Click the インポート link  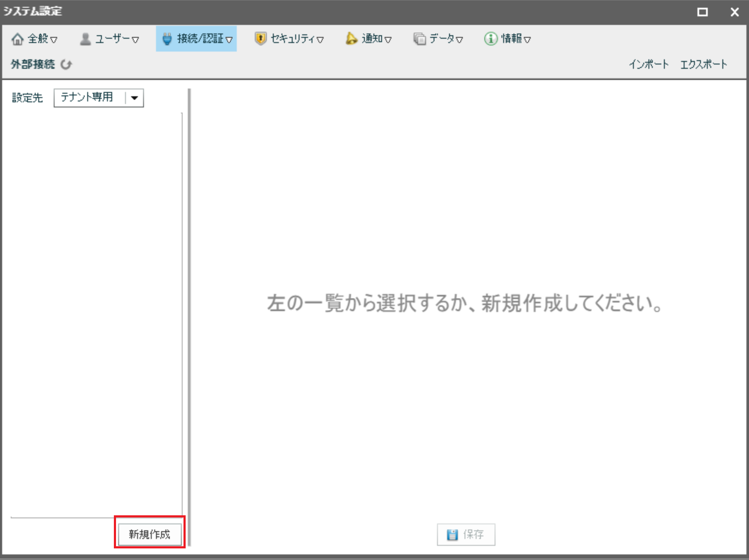(x=649, y=64)
